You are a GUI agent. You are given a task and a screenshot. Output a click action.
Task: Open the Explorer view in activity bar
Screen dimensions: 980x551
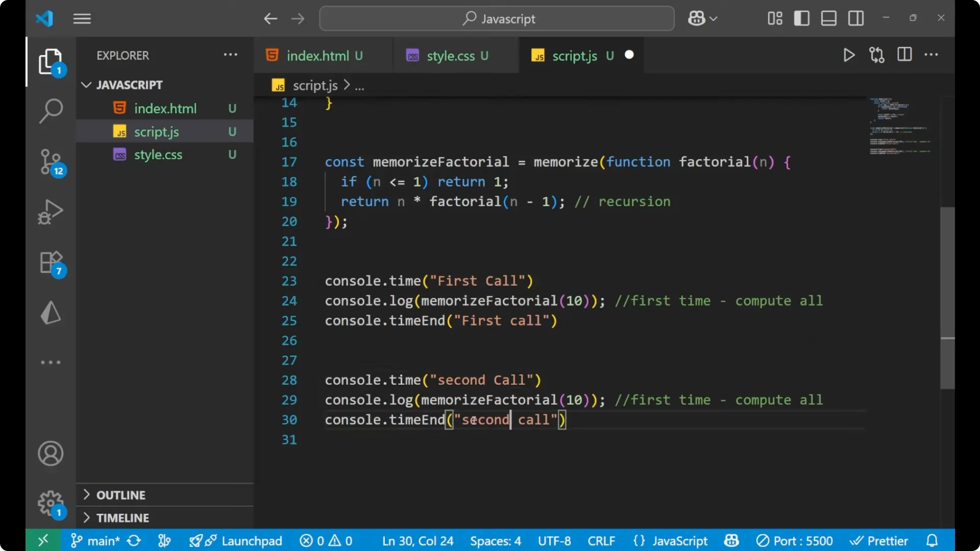point(51,61)
